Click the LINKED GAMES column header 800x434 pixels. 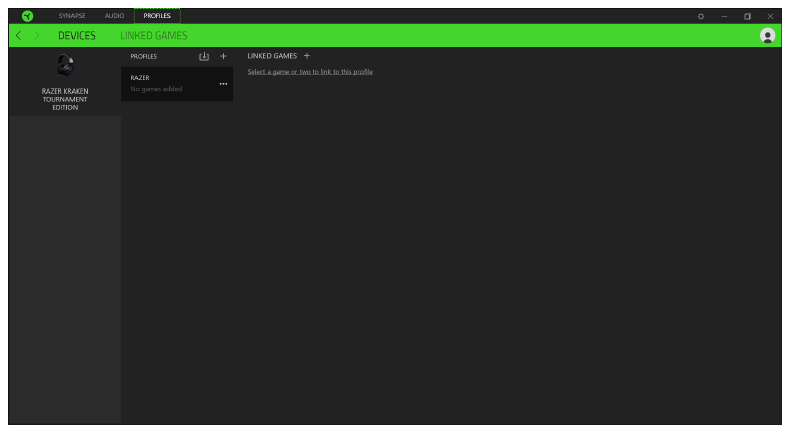point(272,56)
